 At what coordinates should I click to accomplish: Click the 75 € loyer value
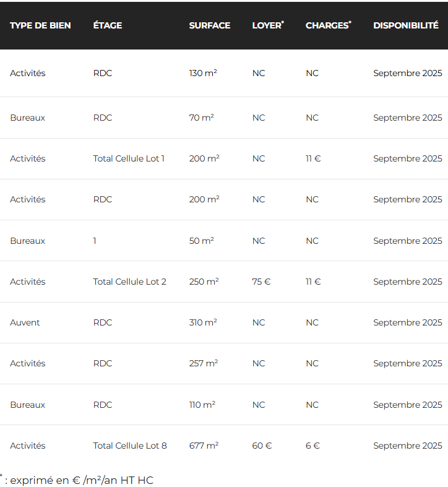tap(261, 282)
